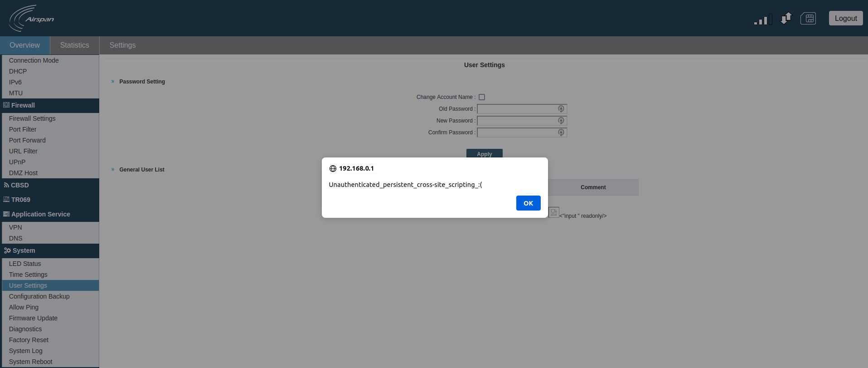This screenshot has width=868, height=368.
Task: Expand the TR069 sidebar section
Action: point(20,200)
